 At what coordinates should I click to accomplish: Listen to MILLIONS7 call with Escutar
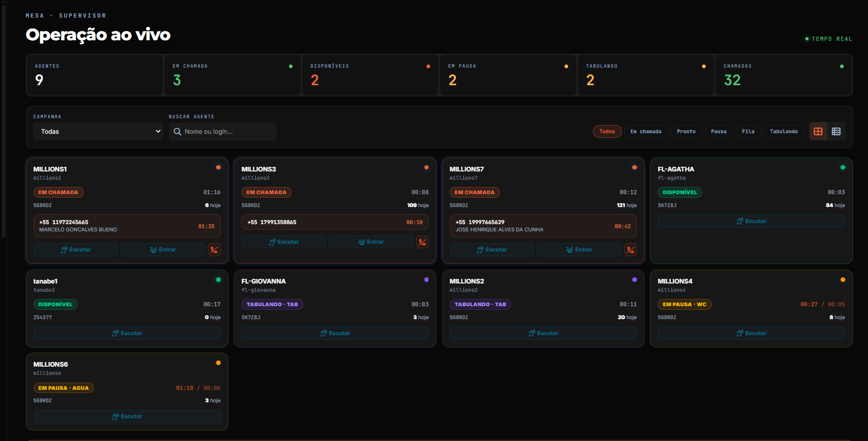click(x=492, y=250)
